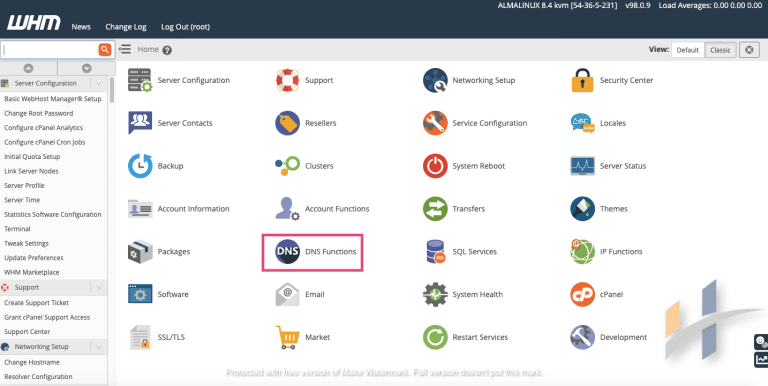Click the Restart Services green icon
Image resolution: width=768 pixels, height=386 pixels.
[x=435, y=338]
